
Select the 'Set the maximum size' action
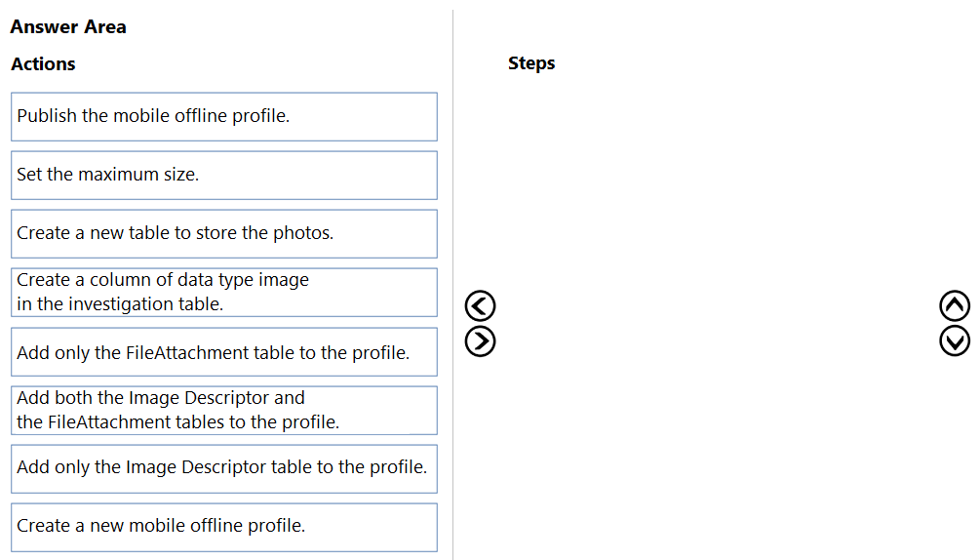pos(224,175)
